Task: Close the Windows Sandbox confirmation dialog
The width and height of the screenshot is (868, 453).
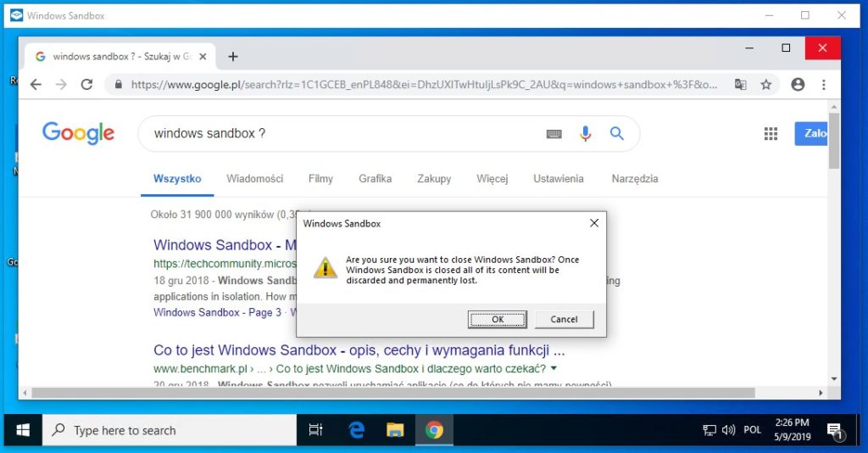Action: [x=594, y=223]
